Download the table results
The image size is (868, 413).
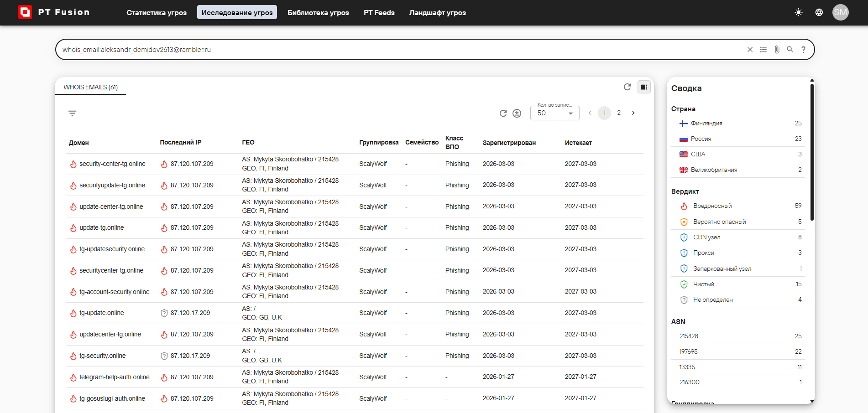coord(517,113)
